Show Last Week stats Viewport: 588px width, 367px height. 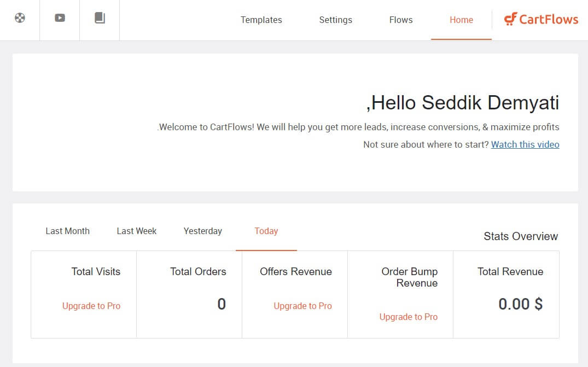pos(137,231)
